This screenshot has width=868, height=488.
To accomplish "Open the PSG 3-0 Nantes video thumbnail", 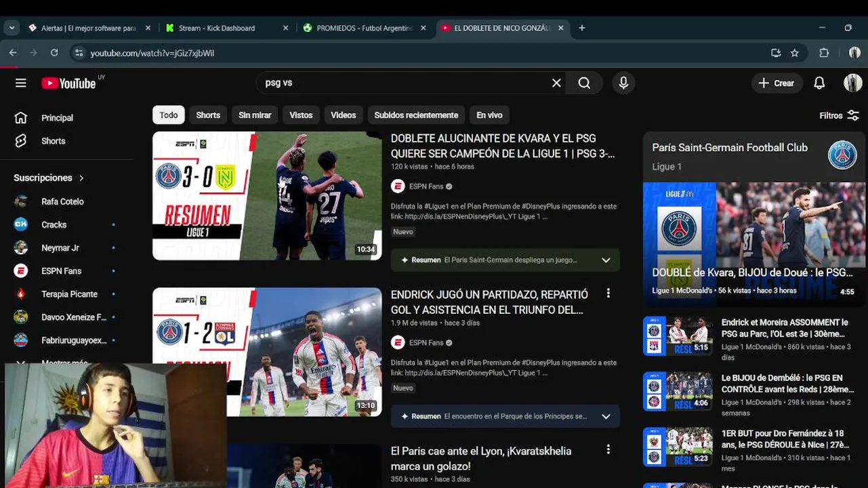I will tap(267, 196).
